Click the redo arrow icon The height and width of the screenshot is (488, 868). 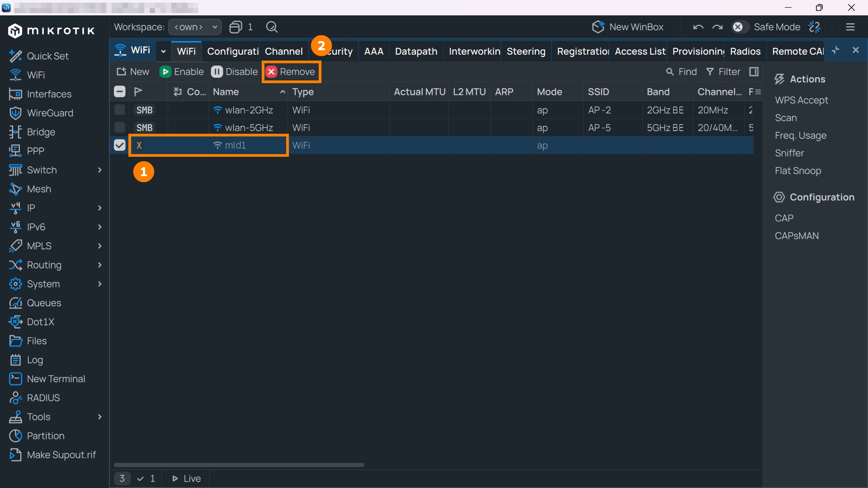[x=717, y=27]
